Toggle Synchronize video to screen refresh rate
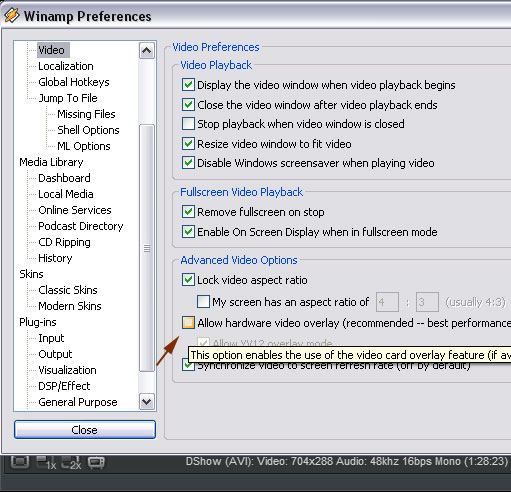 187,366
